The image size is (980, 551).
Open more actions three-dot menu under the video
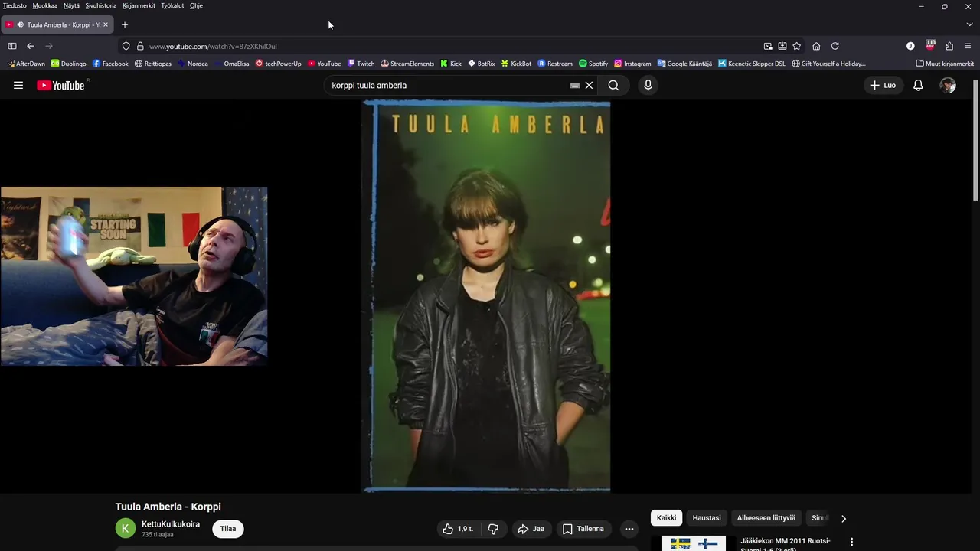pyautogui.click(x=629, y=529)
